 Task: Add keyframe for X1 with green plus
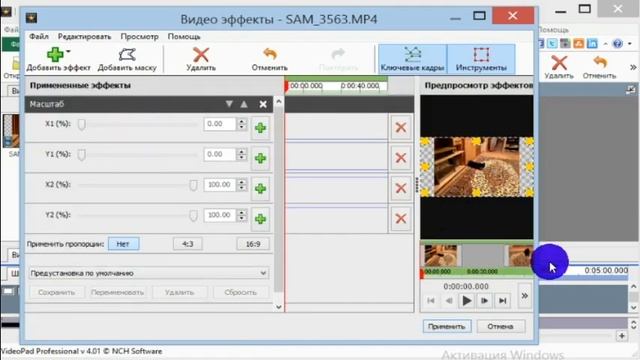(260, 128)
